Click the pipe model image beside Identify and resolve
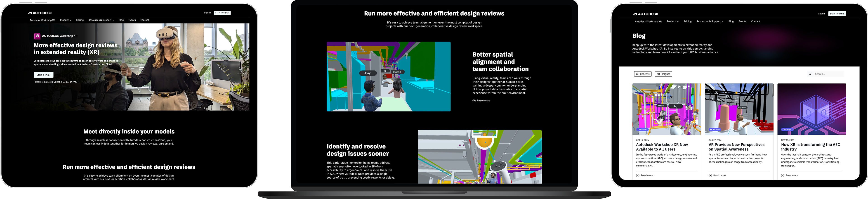Viewport: 868px width, 199px height. [479, 157]
